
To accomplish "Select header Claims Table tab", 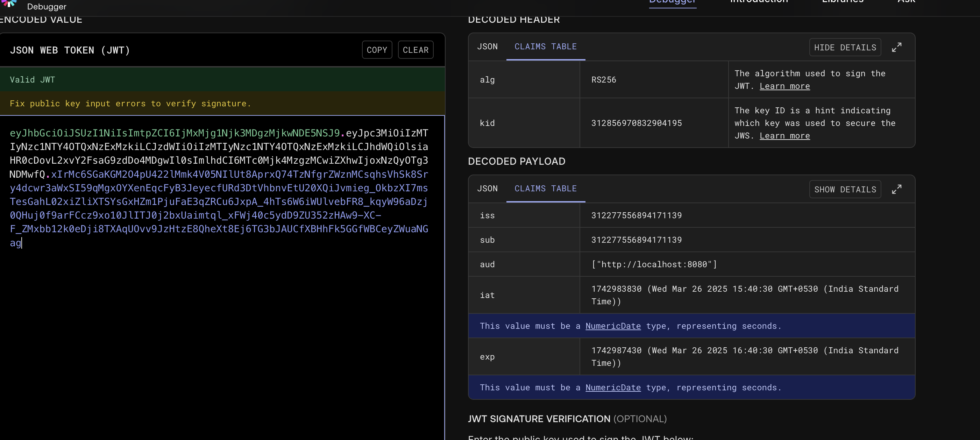I will [545, 47].
